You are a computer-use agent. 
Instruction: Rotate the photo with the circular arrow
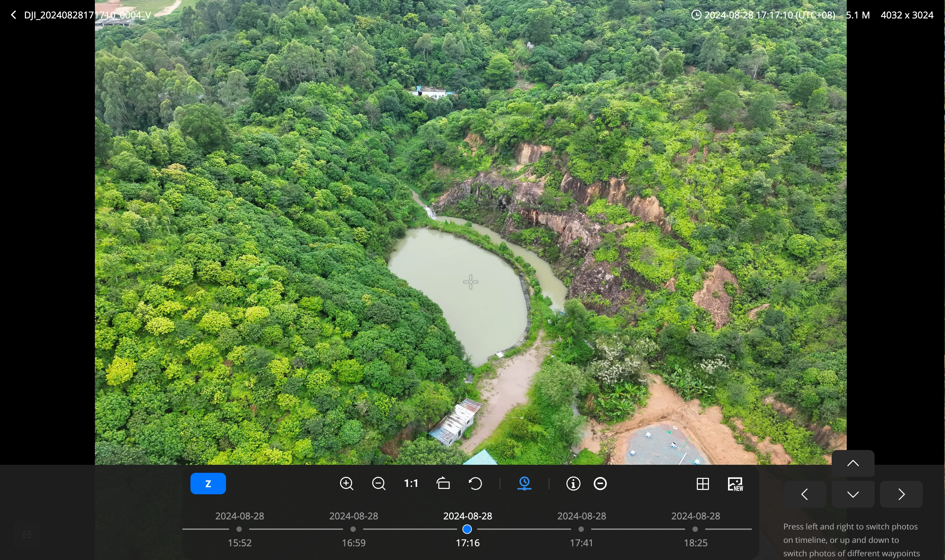click(476, 484)
